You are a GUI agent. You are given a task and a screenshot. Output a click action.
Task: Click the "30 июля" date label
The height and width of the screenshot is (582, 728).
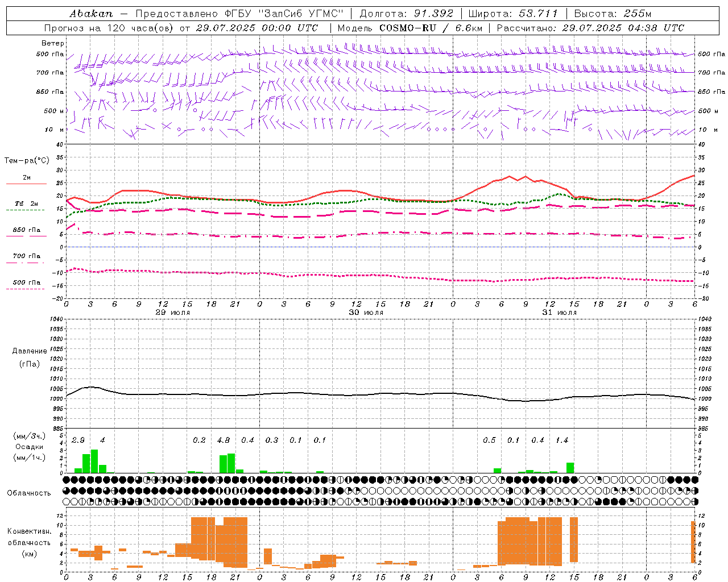pyautogui.click(x=366, y=313)
